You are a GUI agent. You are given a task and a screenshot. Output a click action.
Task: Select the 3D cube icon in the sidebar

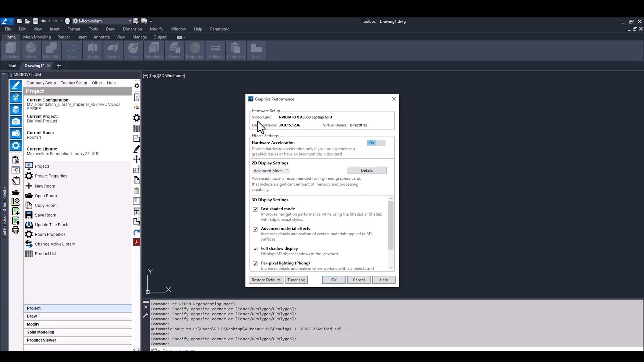pyautogui.click(x=16, y=109)
